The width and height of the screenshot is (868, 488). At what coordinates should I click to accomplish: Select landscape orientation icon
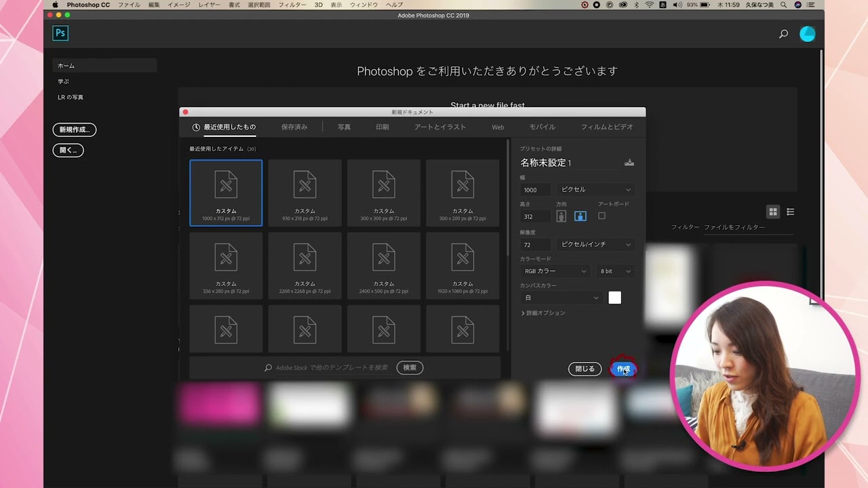pyautogui.click(x=580, y=216)
